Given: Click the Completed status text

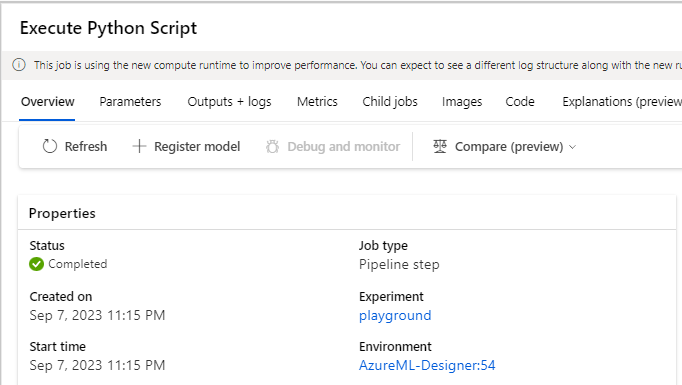Looking at the screenshot, I should pyautogui.click(x=77, y=264).
